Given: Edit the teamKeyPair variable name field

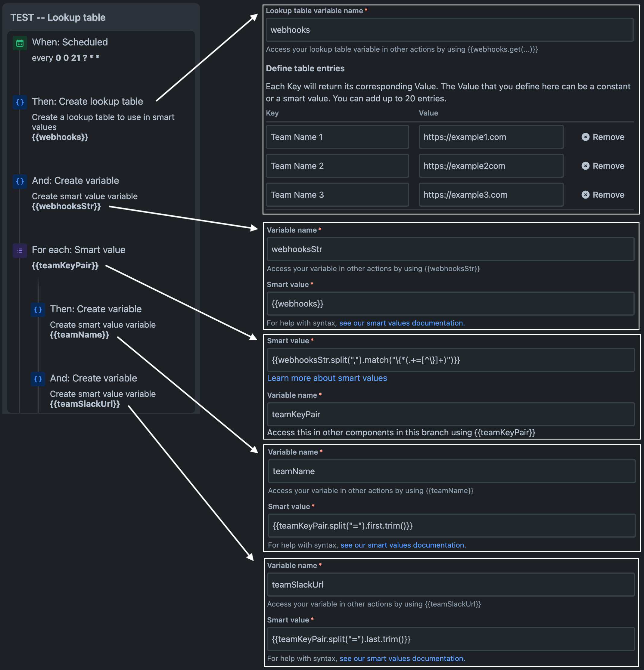Looking at the screenshot, I should [450, 414].
